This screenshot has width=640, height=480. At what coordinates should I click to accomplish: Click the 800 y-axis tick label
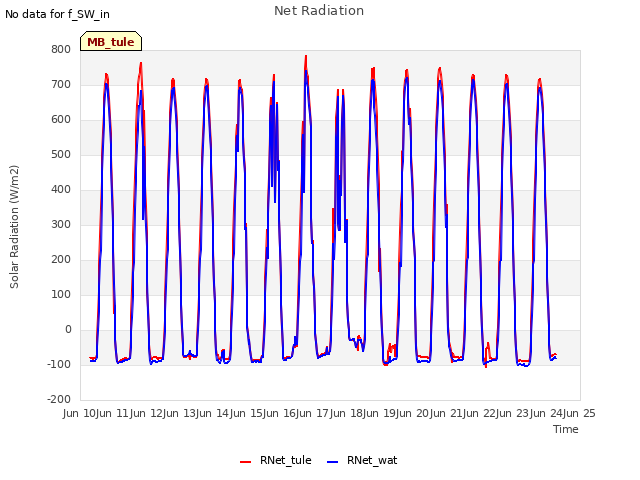pyautogui.click(x=61, y=49)
